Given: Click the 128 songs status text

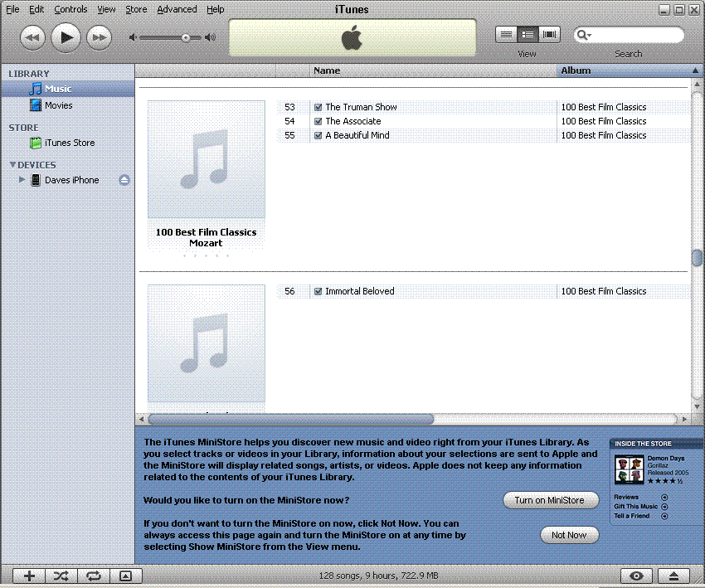Looking at the screenshot, I should click(378, 576).
